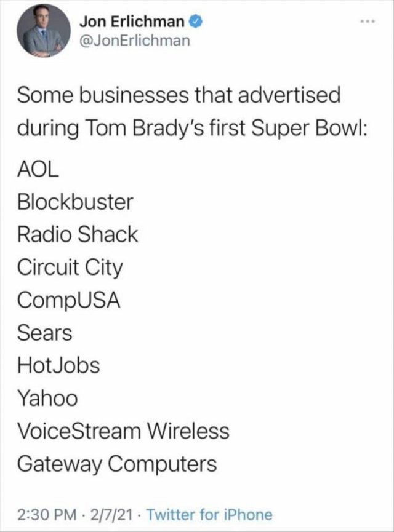The width and height of the screenshot is (394, 532).
Task: Click the Yahoo line
Action: pyautogui.click(x=47, y=399)
